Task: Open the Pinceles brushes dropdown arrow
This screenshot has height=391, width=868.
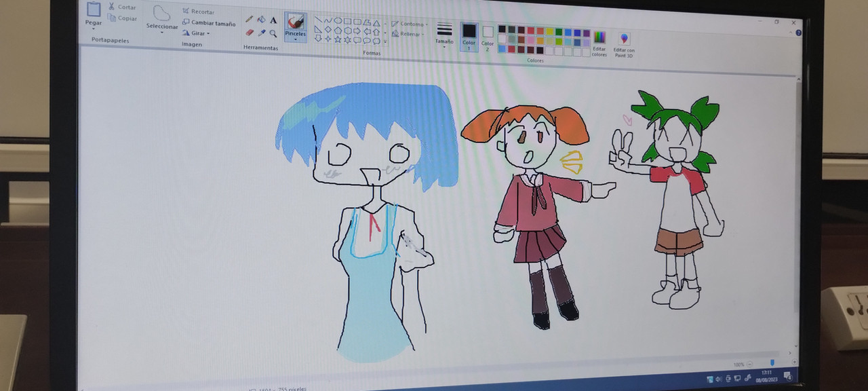Action: point(296,39)
